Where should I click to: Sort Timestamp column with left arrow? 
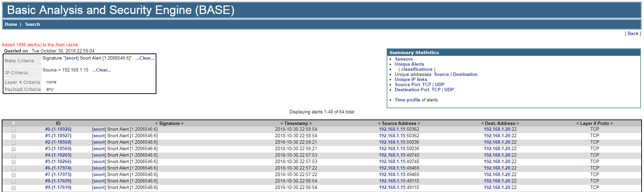(x=282, y=124)
